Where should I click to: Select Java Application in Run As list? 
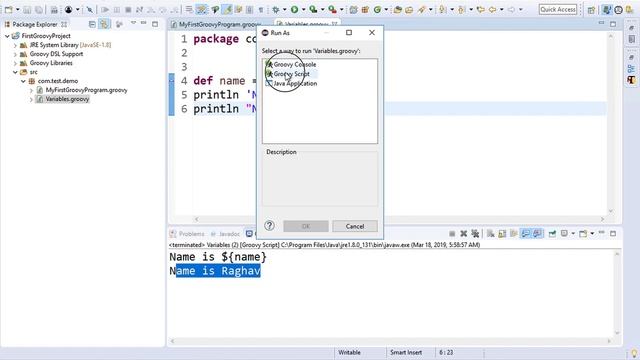coord(291,83)
